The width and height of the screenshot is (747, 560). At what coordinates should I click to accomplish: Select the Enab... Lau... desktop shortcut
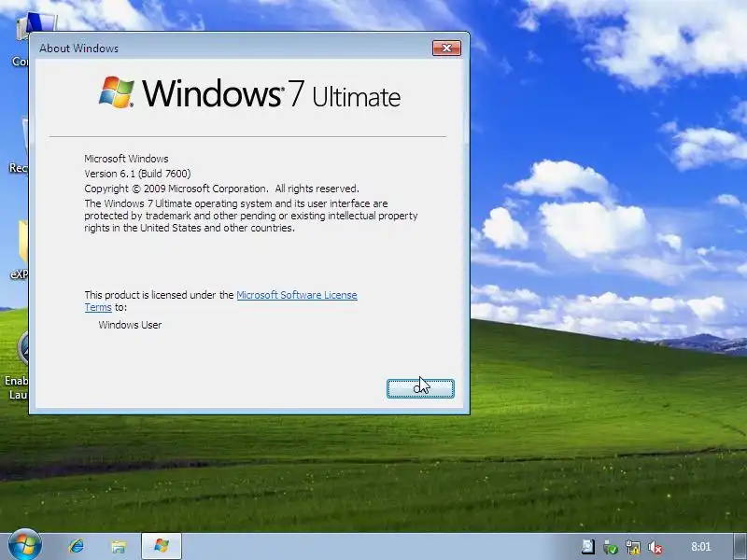[x=17, y=364]
